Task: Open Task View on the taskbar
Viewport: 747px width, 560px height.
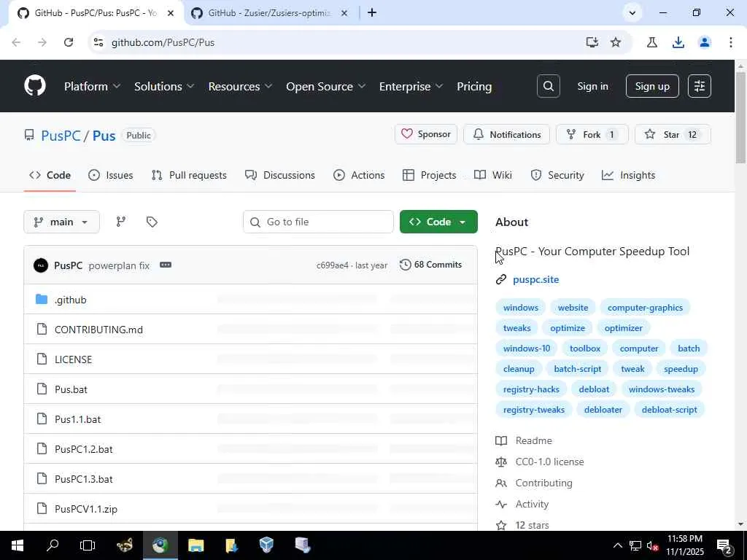Action: click(x=88, y=545)
